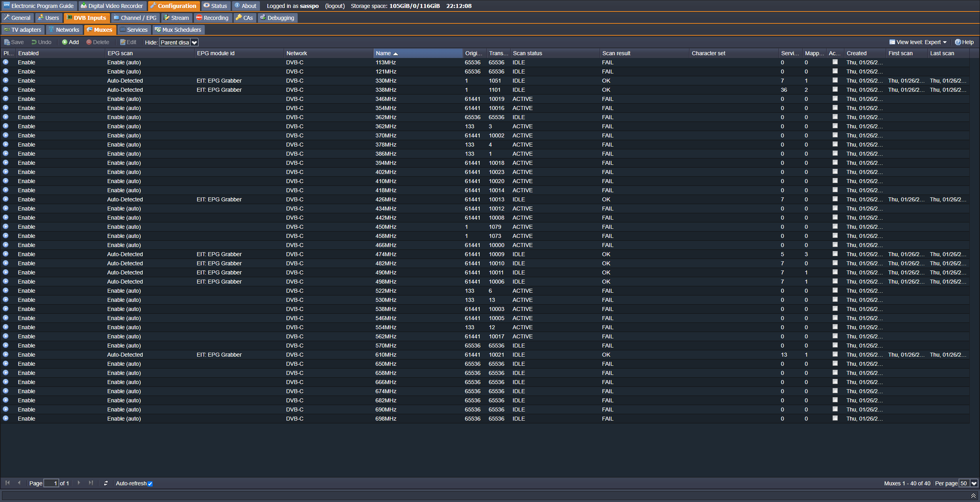
Task: Switch to TV adapters tab
Action: click(x=23, y=30)
